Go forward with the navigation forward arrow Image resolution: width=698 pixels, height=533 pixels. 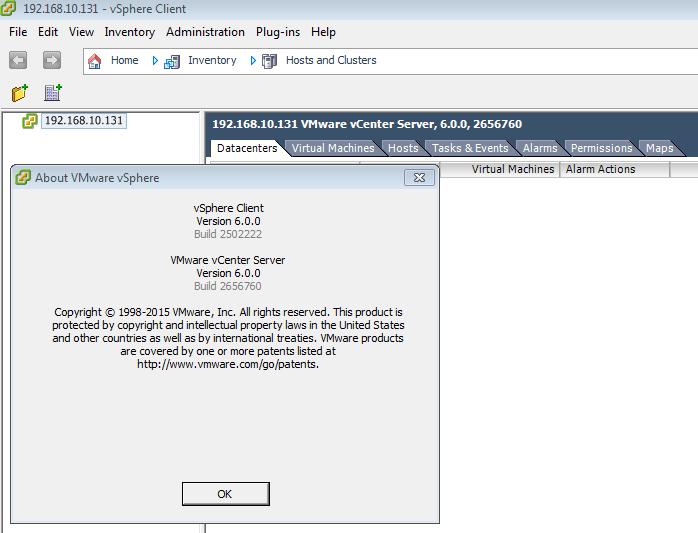pyautogui.click(x=52, y=60)
